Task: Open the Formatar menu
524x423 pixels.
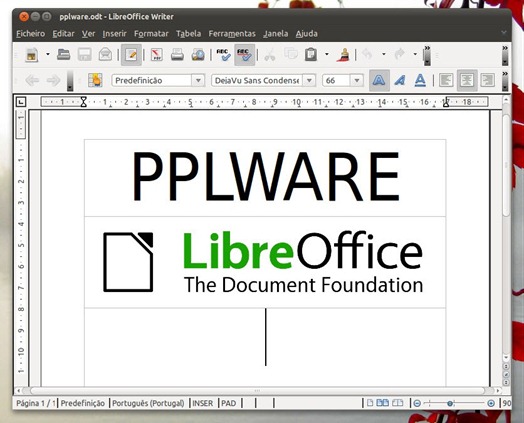Action: click(151, 34)
